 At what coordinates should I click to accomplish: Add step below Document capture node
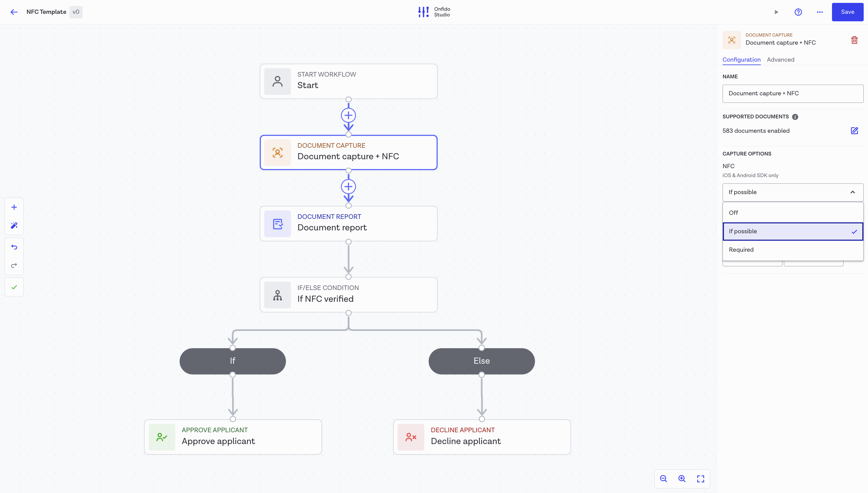click(348, 187)
